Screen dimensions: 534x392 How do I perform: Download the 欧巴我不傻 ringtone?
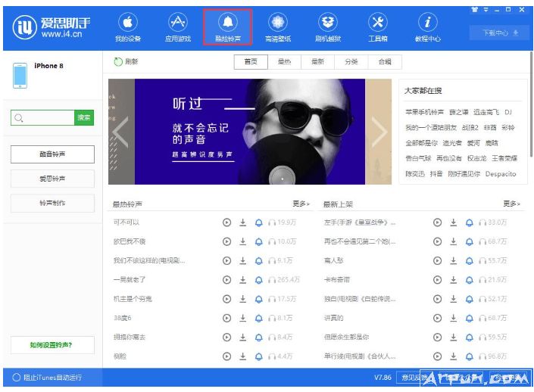243,241
